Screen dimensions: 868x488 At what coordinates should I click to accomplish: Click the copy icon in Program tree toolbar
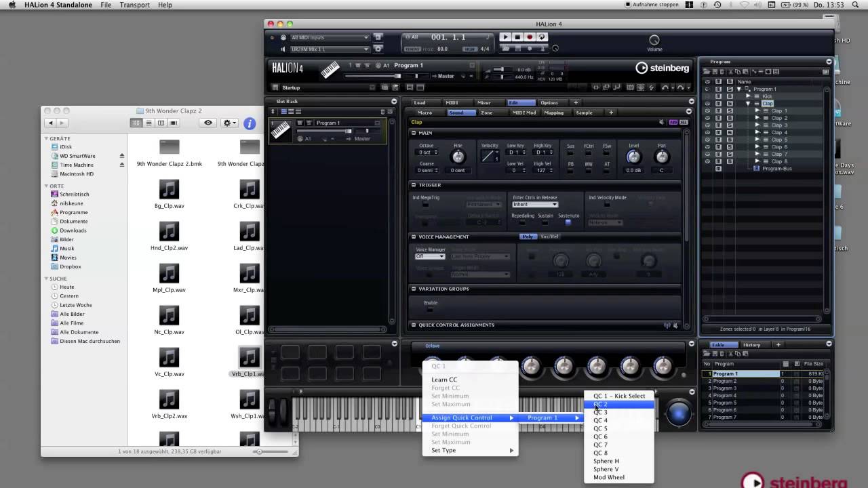point(737,72)
